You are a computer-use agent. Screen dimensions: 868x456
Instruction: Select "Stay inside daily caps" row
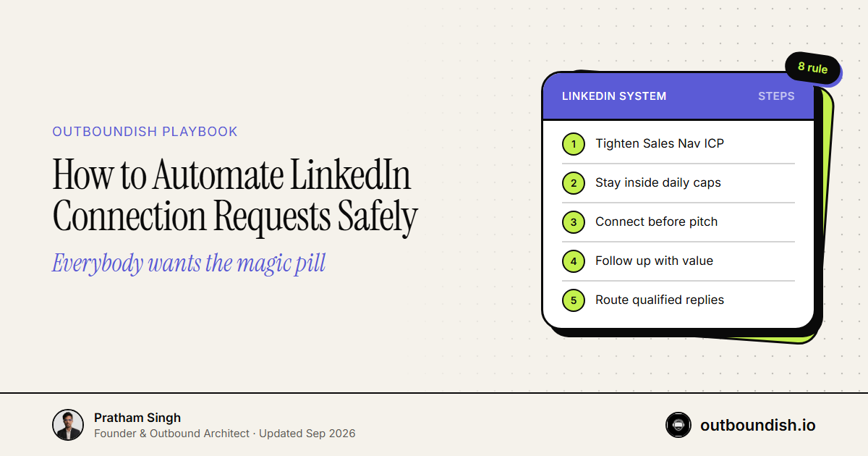pos(678,182)
